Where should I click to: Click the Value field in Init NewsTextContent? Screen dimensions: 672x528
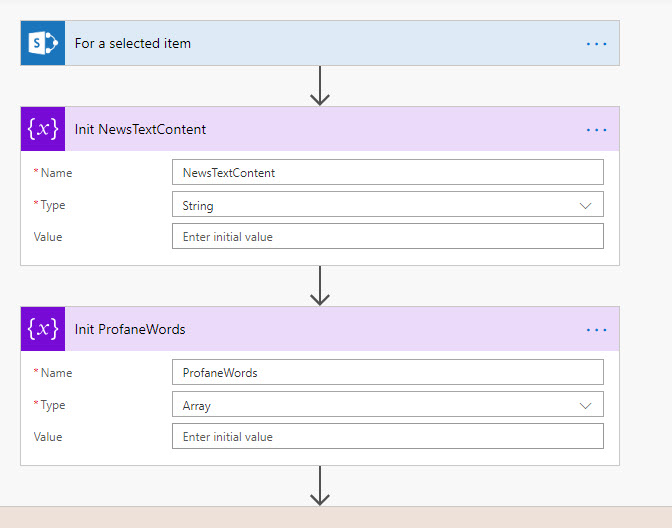coord(387,237)
